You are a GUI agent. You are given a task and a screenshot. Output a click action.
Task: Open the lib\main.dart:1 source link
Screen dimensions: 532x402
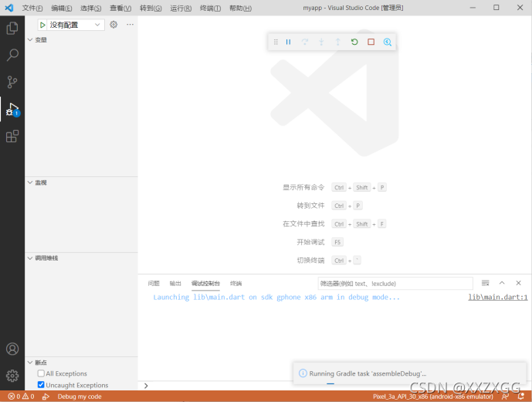(x=498, y=297)
